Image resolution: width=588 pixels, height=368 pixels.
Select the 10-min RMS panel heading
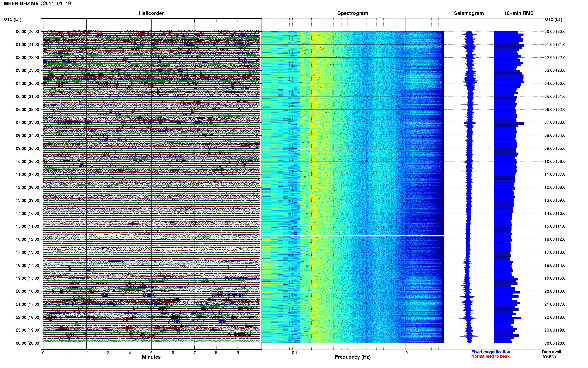tap(519, 13)
